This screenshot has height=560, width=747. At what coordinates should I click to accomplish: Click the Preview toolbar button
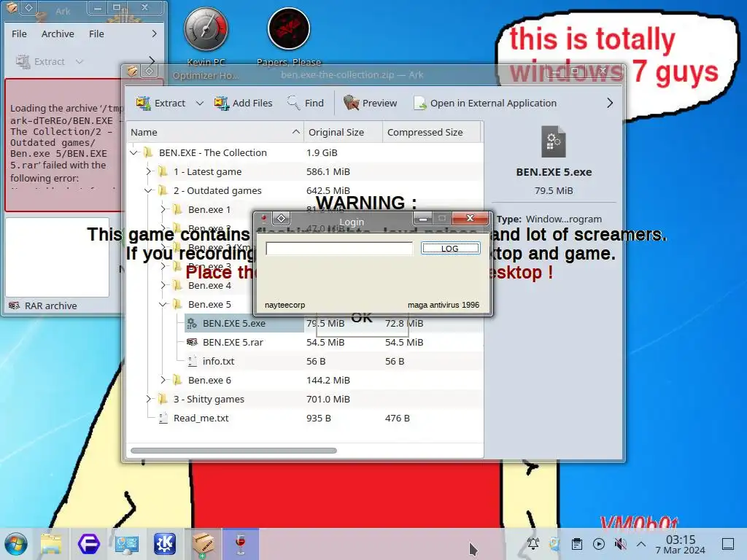click(x=370, y=103)
